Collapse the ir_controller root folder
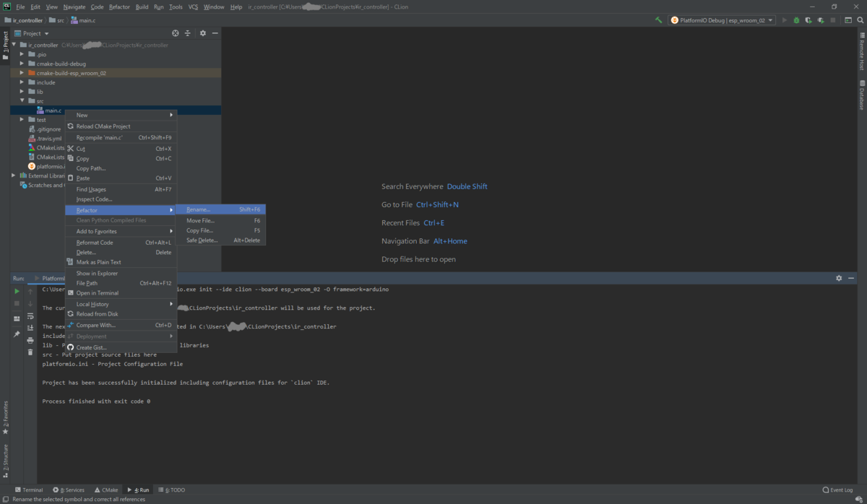867x504 pixels. point(14,45)
